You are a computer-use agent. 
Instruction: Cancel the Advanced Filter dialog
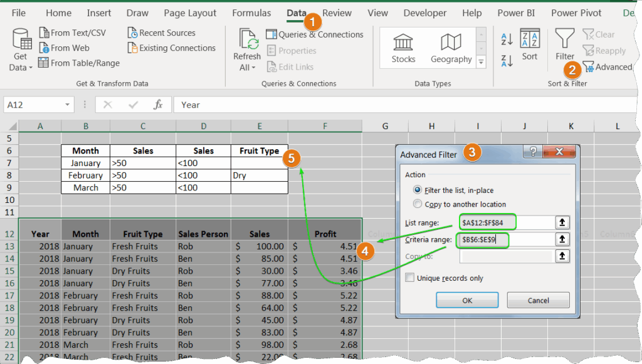point(538,300)
